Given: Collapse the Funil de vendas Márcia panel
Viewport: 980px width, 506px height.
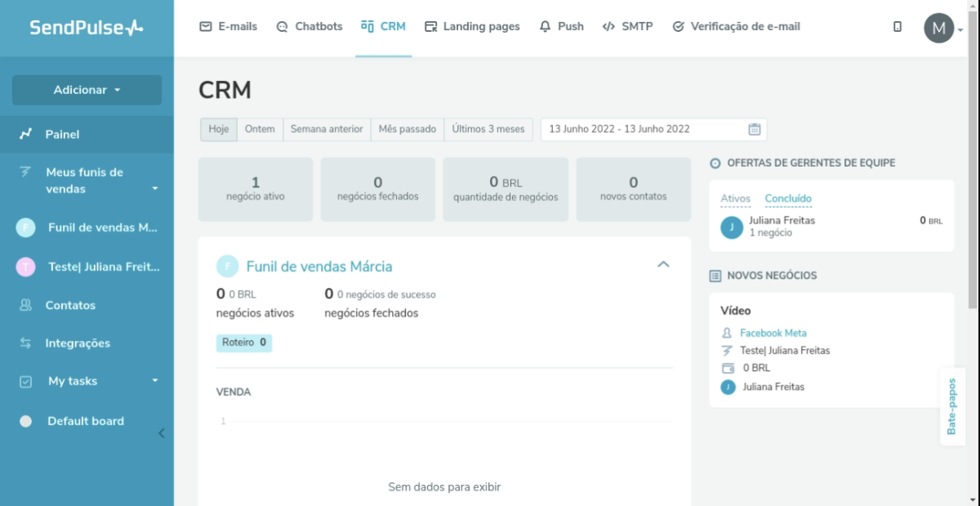Looking at the screenshot, I should (663, 264).
